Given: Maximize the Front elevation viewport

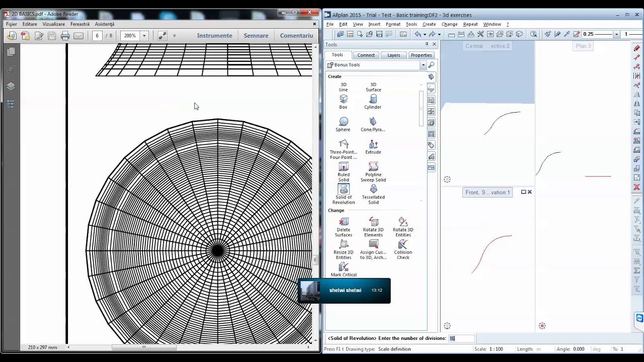Looking at the screenshot, I should coord(523,192).
